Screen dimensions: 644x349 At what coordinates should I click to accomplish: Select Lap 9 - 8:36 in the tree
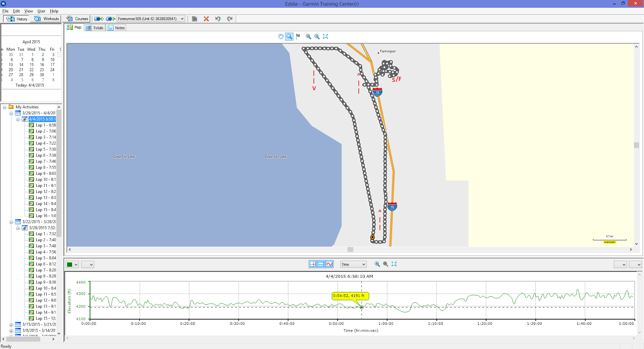[46, 282]
